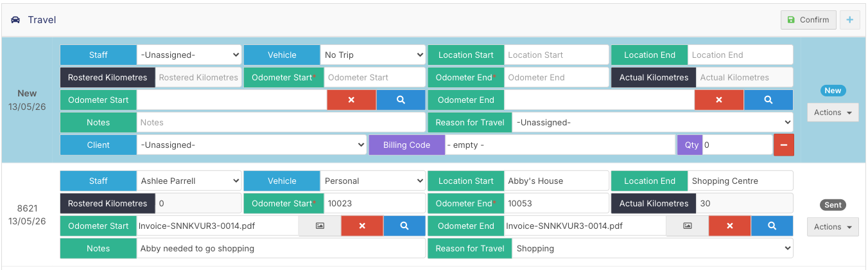Image resolution: width=868 pixels, height=270 pixels.
Task: Click Rostered Kilometres field in New row
Action: point(198,78)
